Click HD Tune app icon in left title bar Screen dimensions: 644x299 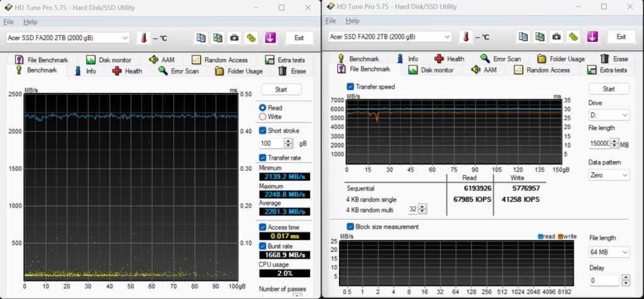tap(8, 8)
